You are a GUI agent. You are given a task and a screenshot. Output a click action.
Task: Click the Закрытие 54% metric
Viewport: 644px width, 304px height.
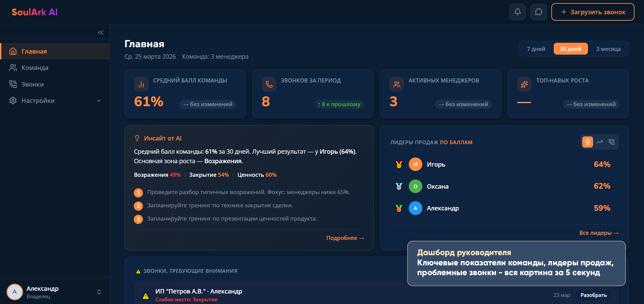click(209, 175)
